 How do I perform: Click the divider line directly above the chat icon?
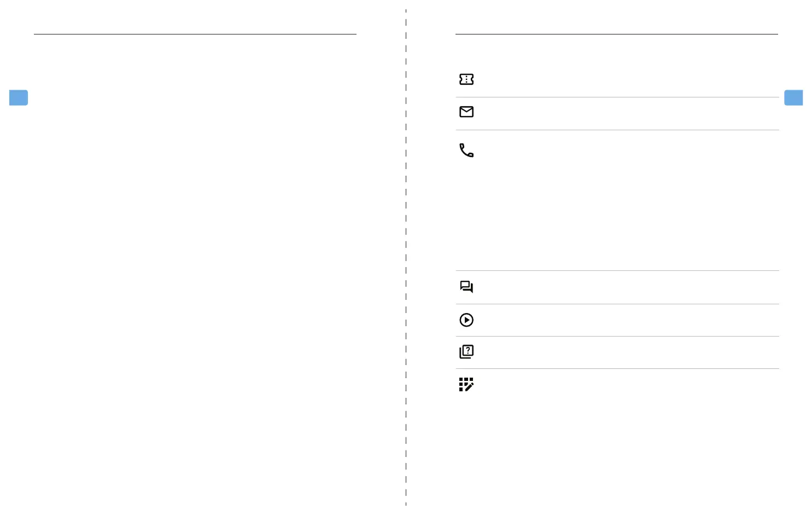(x=617, y=270)
